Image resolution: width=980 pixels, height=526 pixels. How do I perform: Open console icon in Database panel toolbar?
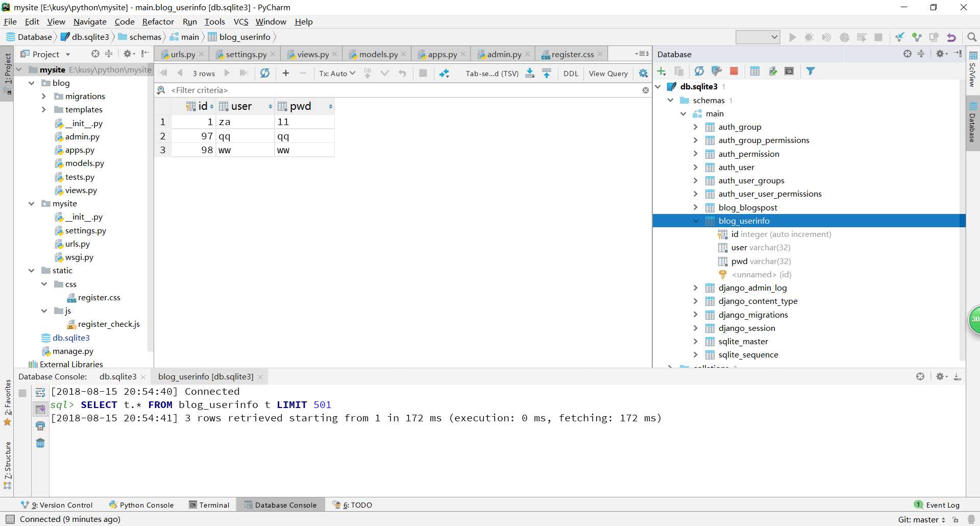(789, 71)
